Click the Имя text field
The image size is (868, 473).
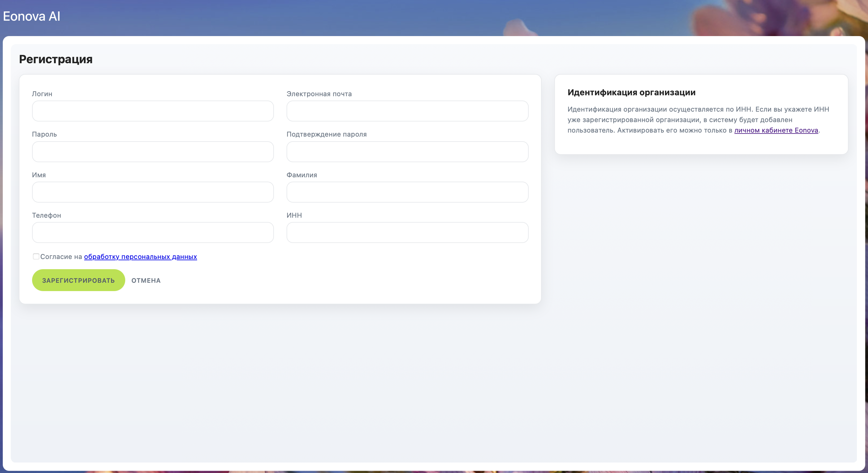click(153, 192)
